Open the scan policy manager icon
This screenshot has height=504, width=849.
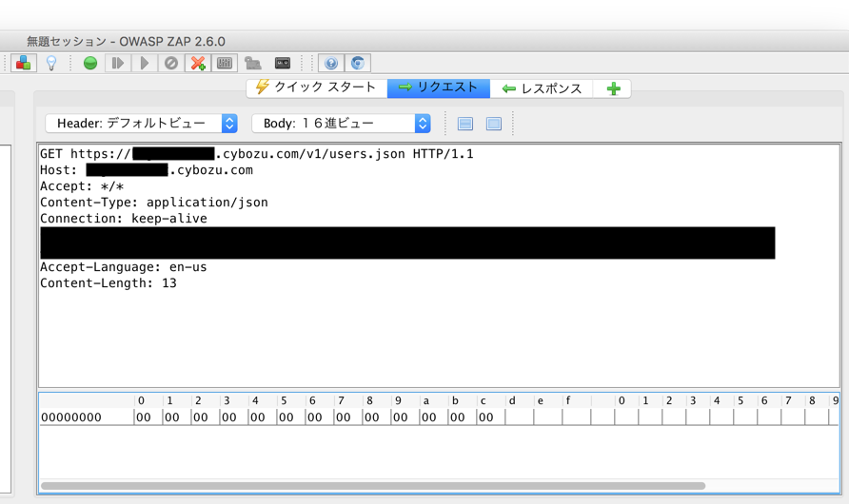pyautogui.click(x=225, y=64)
